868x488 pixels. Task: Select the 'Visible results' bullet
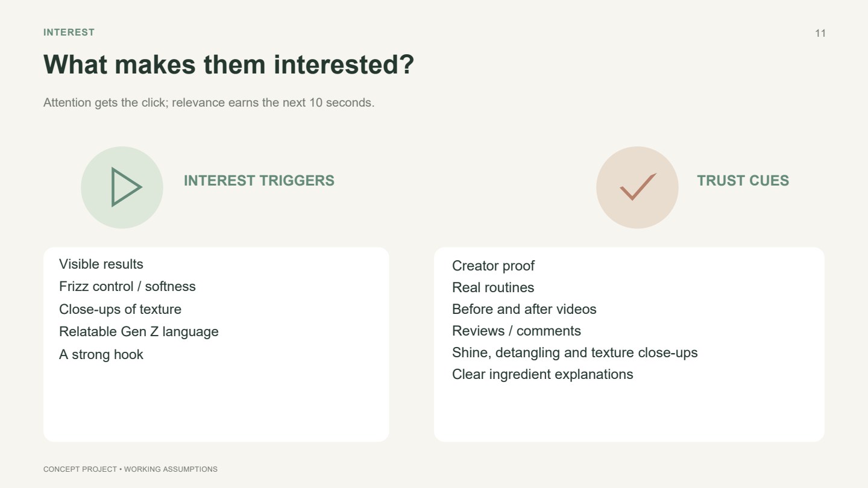pyautogui.click(x=101, y=264)
